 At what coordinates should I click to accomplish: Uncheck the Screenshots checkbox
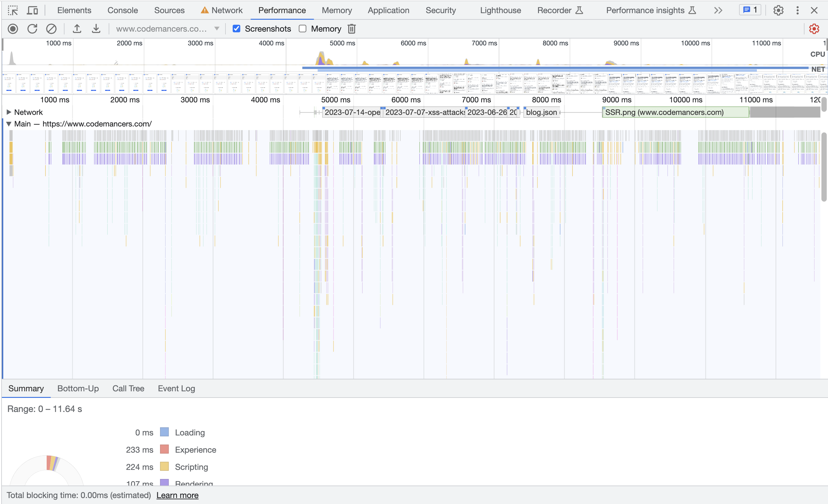236,29
